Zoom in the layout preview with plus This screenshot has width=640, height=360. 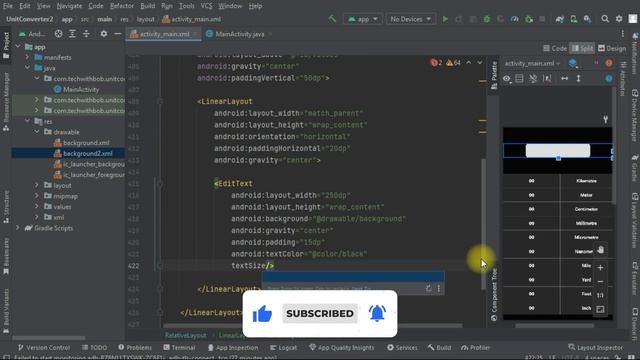pos(600,268)
